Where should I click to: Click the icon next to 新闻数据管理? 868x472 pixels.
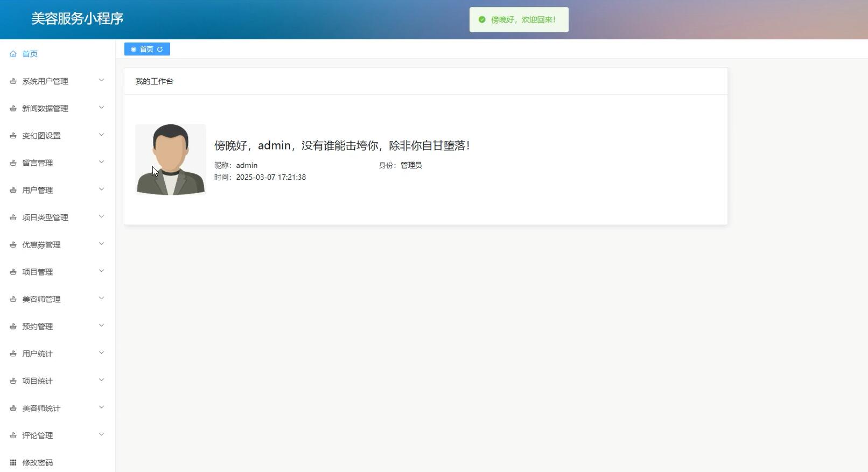13,108
